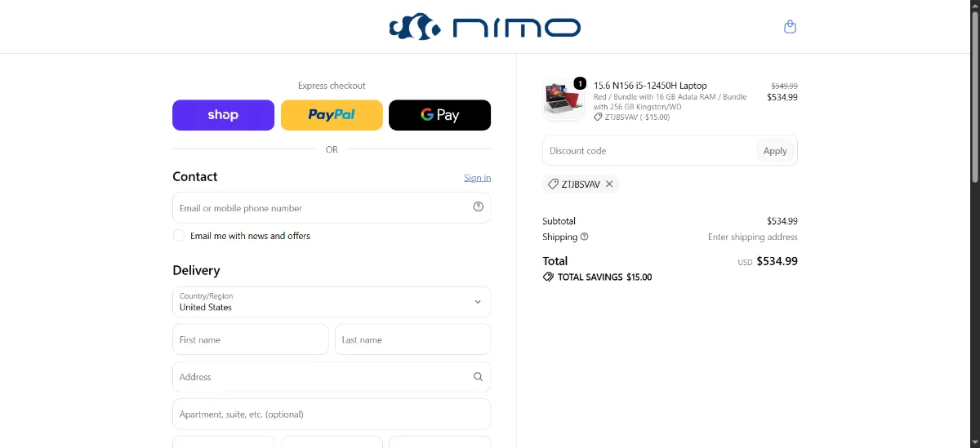Viewport: 980px width, 448px height.
Task: Click the ZTJBSVAV discount tag chip
Action: [x=581, y=184]
